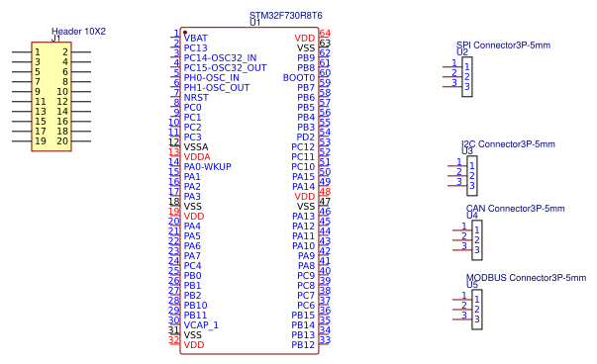Select the VSSA pin label
Image resolution: width=597 pixels, height=364 pixels.
pyautogui.click(x=196, y=146)
